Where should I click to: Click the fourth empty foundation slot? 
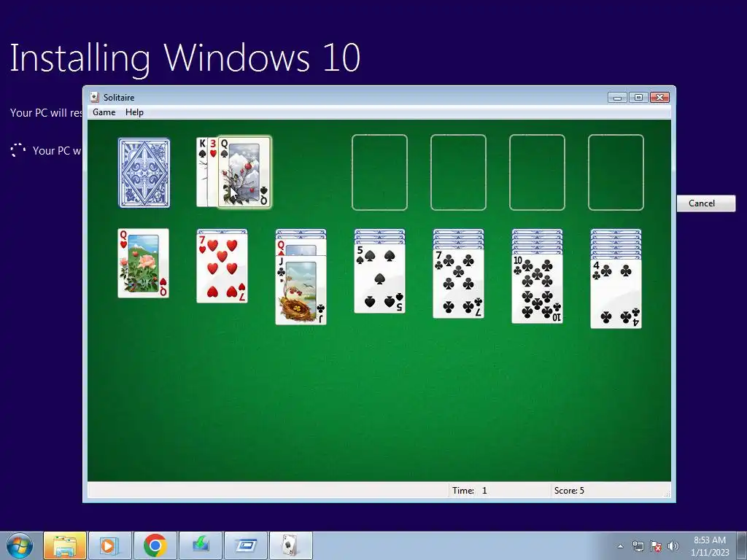click(x=616, y=172)
